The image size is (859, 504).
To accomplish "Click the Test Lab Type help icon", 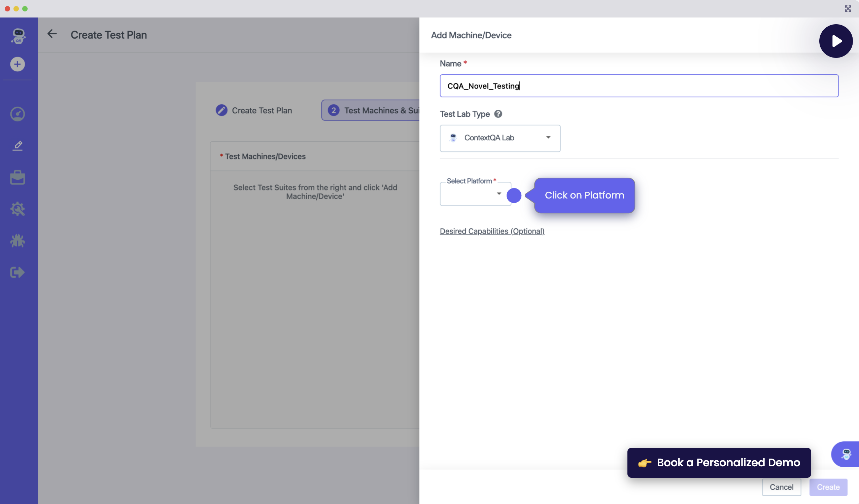I will [498, 114].
